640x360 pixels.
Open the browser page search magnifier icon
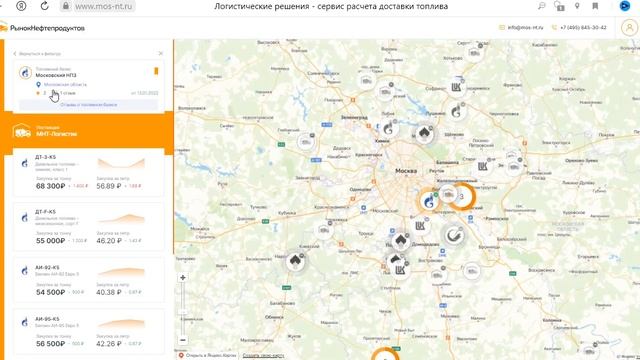[x=542, y=6]
